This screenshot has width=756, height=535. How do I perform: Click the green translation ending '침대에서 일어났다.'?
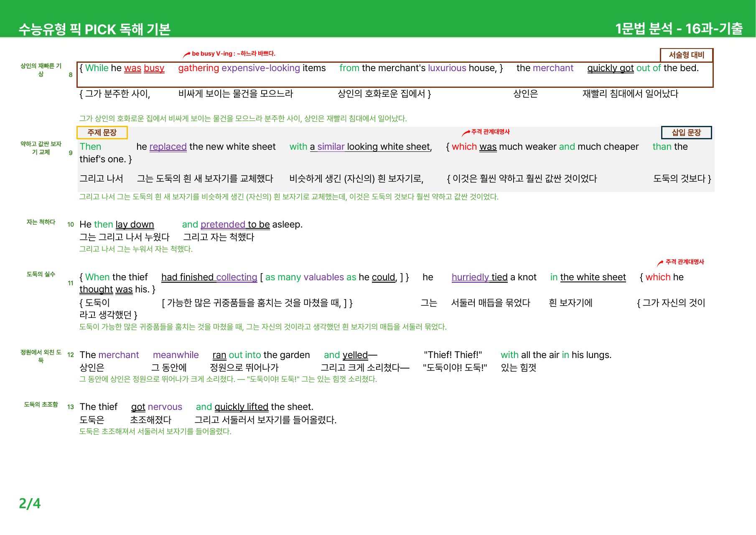pyautogui.click(x=243, y=119)
